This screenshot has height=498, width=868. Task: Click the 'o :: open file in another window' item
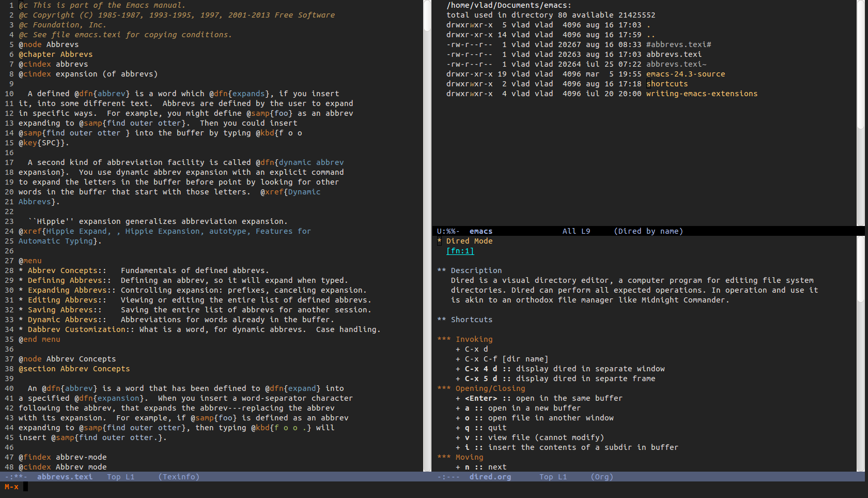point(535,418)
